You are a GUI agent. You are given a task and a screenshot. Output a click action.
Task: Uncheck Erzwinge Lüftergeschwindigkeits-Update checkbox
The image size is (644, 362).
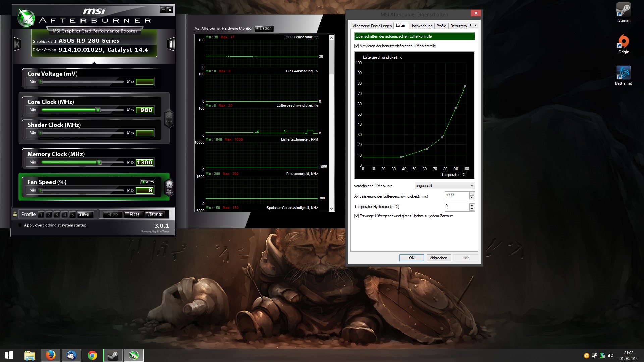coord(357,216)
